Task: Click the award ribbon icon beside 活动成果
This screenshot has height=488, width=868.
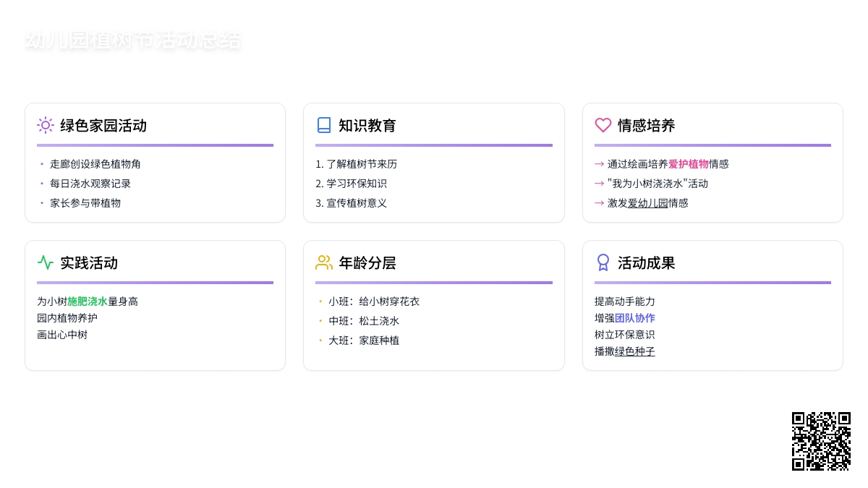Action: [x=603, y=262]
